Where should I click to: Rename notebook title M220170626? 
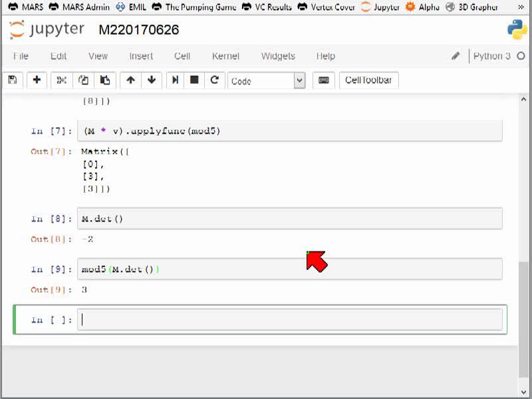tap(139, 30)
